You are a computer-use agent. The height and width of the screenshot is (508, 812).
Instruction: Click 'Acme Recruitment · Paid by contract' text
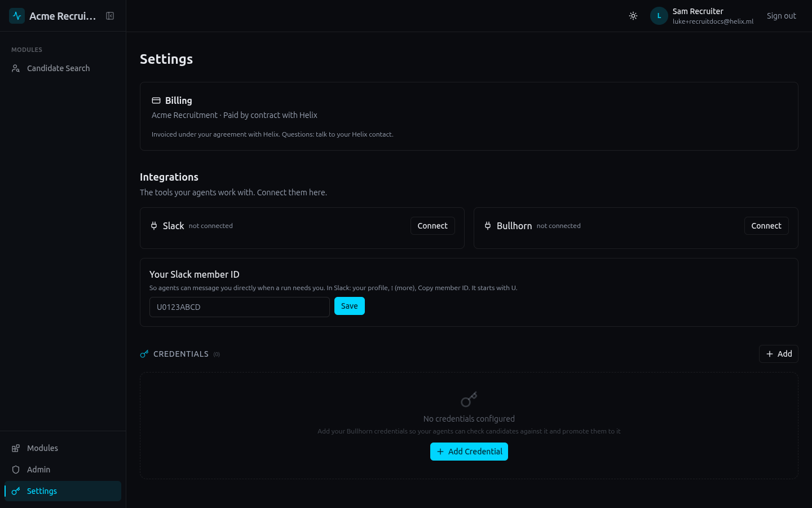tap(235, 115)
